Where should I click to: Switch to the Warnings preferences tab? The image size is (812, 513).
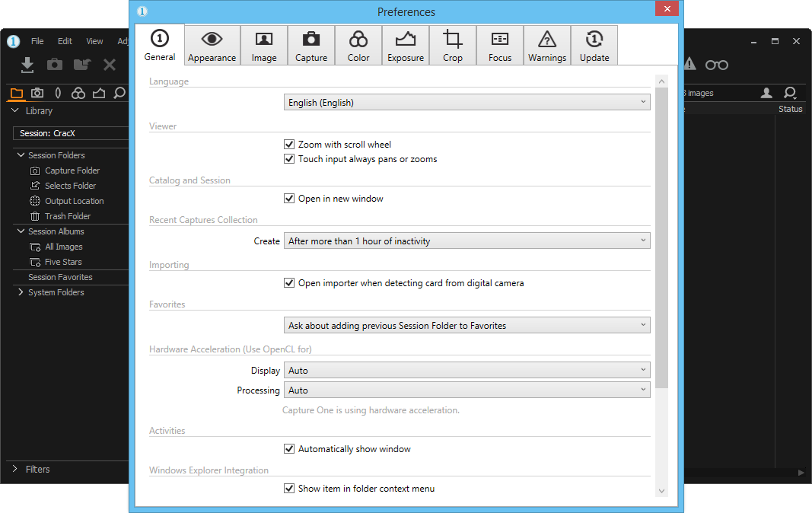click(547, 46)
